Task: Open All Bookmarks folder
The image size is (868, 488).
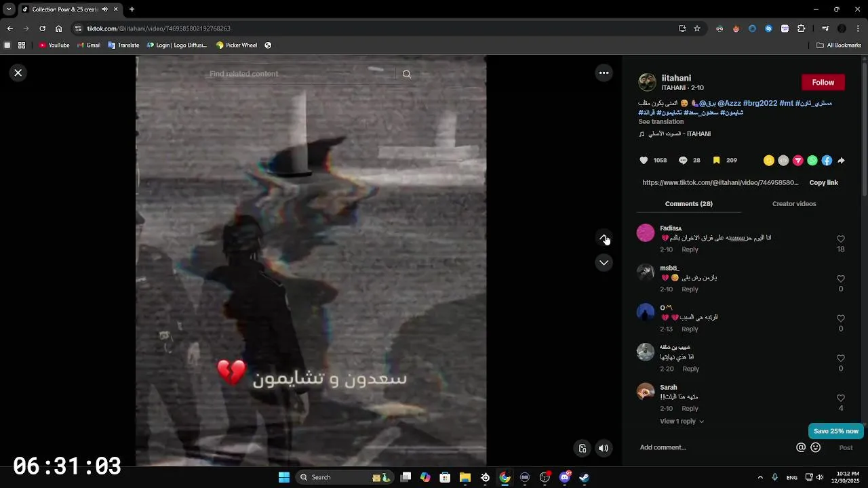Action: point(839,45)
